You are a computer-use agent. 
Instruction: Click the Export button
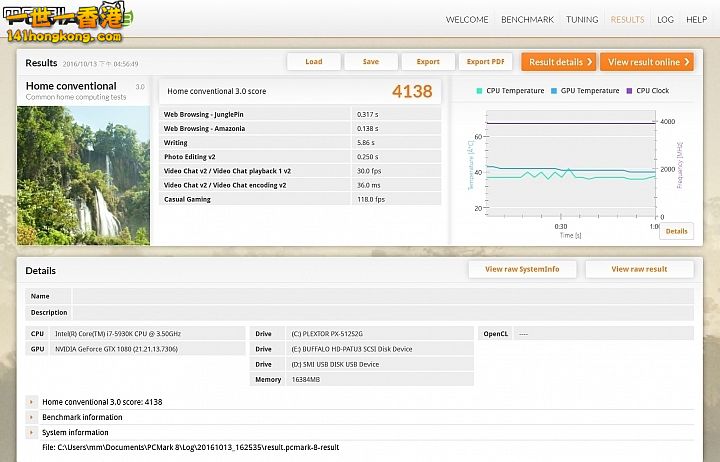point(428,62)
